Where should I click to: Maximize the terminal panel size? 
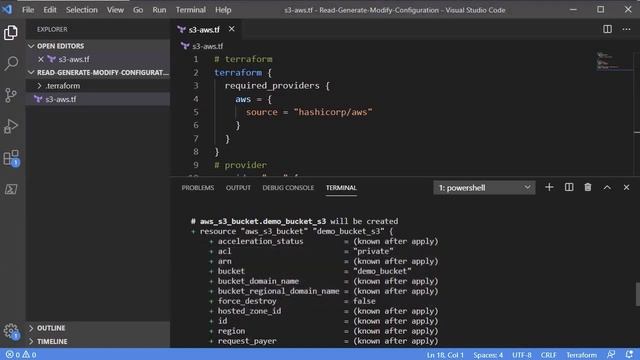tap(607, 187)
